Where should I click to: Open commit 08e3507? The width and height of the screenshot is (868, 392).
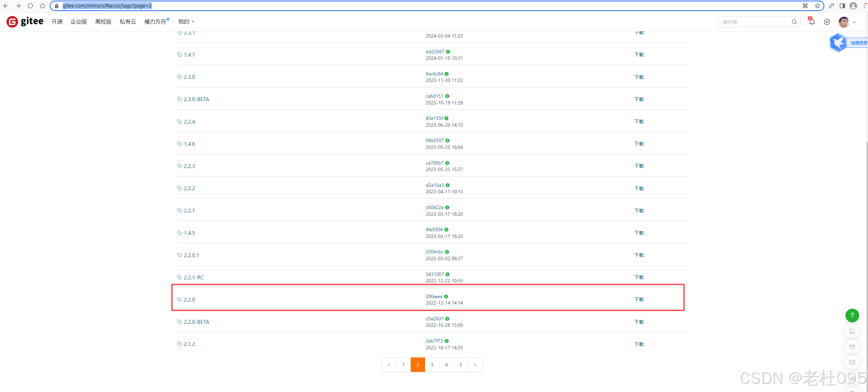tap(435, 140)
